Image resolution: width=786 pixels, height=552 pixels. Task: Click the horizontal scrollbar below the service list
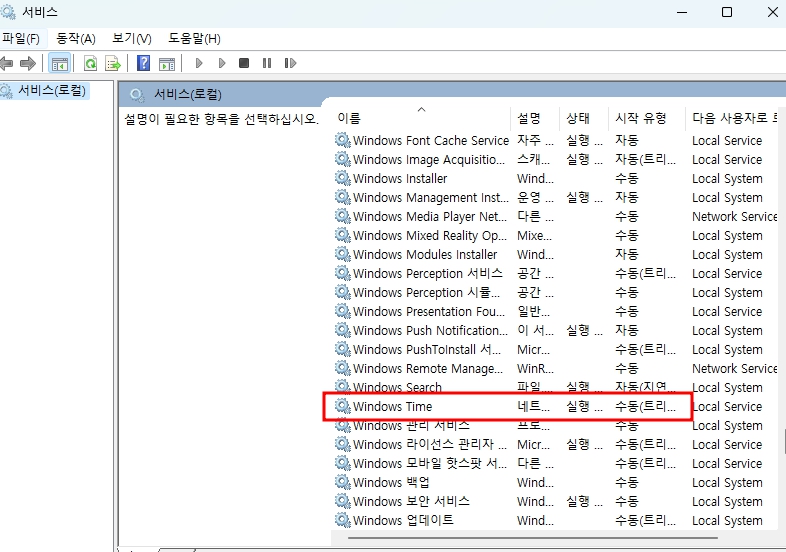[532, 538]
